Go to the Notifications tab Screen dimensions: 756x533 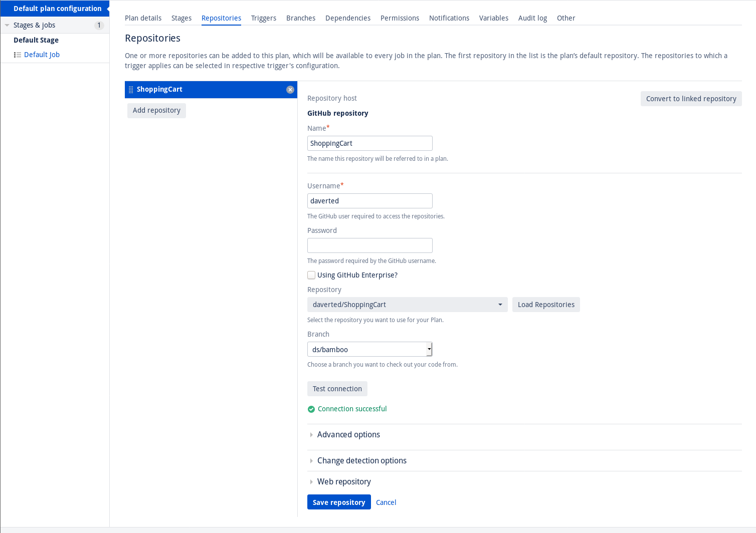[449, 18]
